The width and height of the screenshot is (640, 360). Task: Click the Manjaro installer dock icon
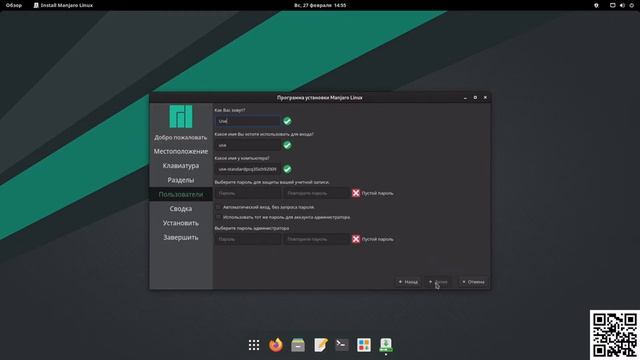click(x=386, y=345)
